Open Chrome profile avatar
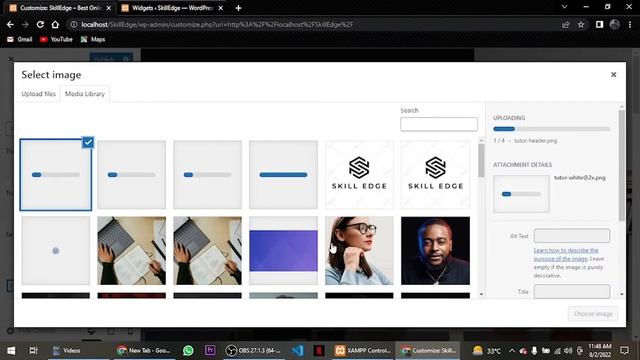This screenshot has width=640, height=360. (614, 24)
